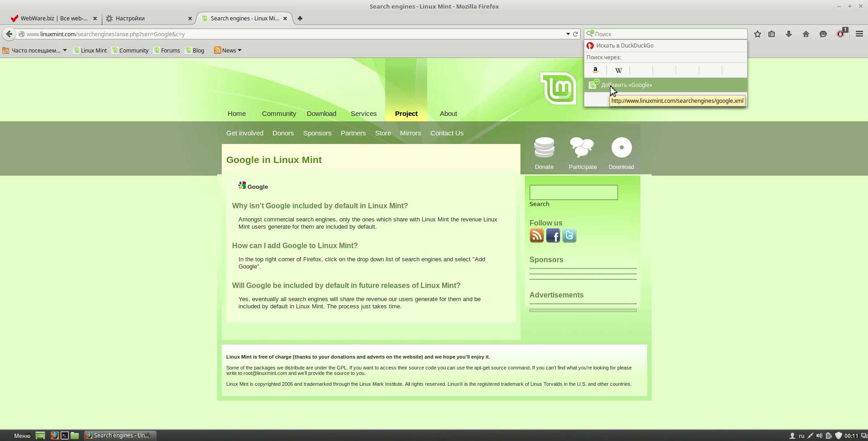Click the volume icon in system tray
Viewport: 868px width, 441px height.
click(x=820, y=436)
